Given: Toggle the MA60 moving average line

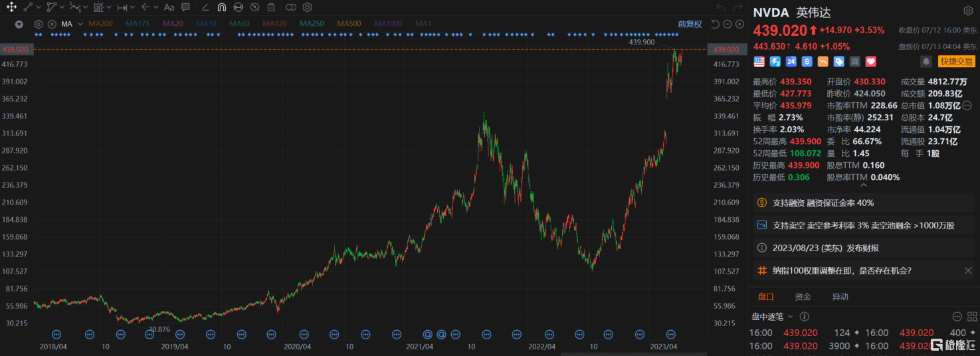Looking at the screenshot, I should coord(239,24).
